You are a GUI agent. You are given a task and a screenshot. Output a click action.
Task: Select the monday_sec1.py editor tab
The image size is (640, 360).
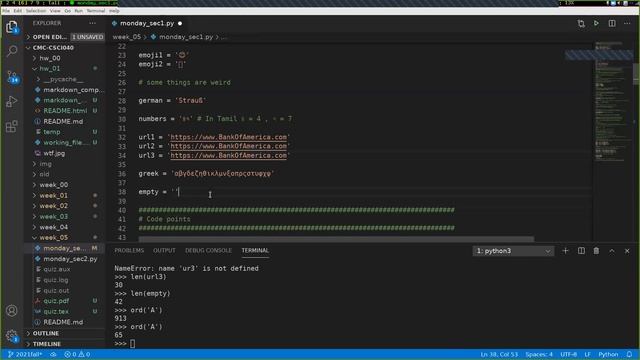coord(147,23)
